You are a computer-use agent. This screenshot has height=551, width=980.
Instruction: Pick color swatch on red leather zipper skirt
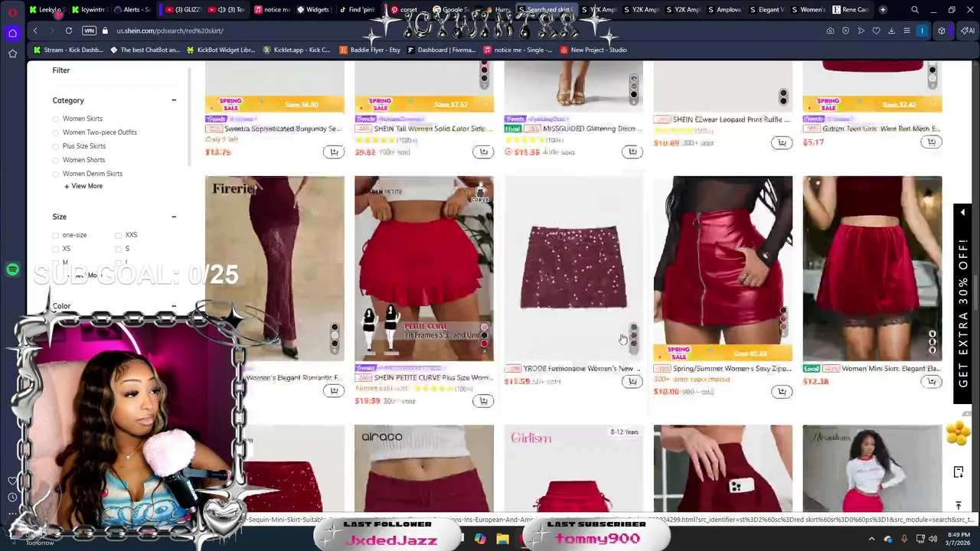pyautogui.click(x=783, y=320)
